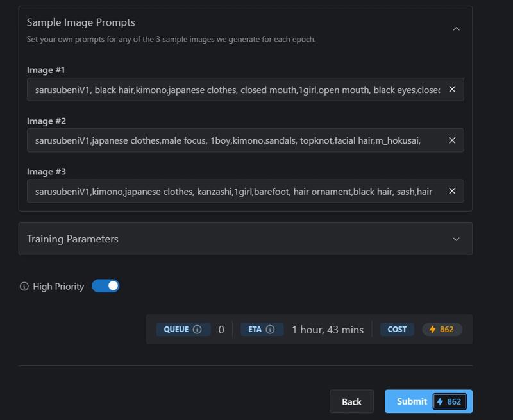Select queue count value 0
This screenshot has height=420, width=513.
coord(221,330)
